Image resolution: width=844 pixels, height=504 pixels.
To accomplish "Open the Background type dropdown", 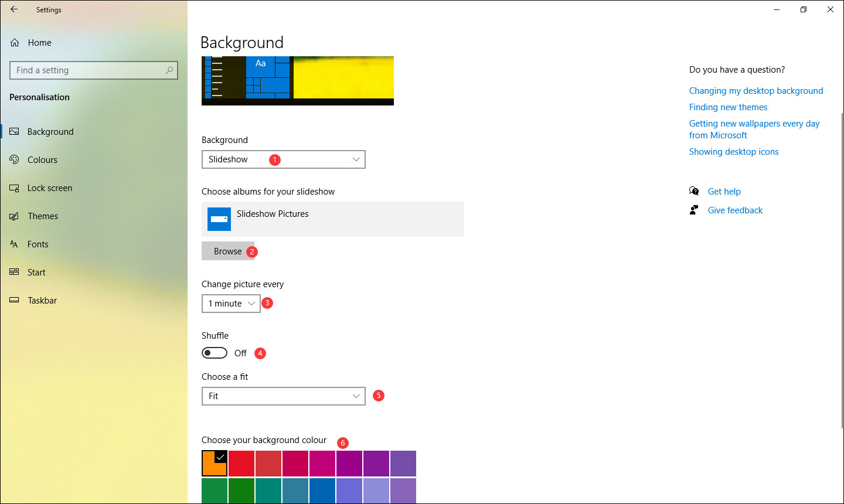I will click(x=283, y=159).
